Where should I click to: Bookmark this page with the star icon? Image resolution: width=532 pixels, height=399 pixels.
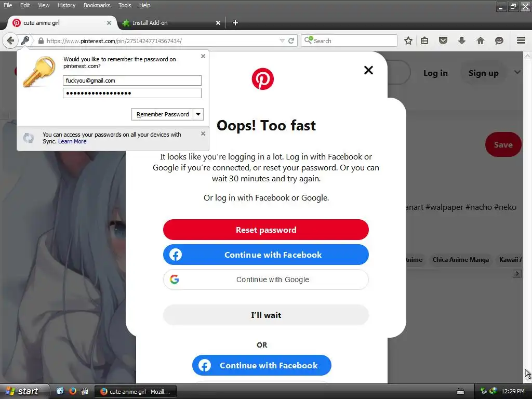(408, 41)
